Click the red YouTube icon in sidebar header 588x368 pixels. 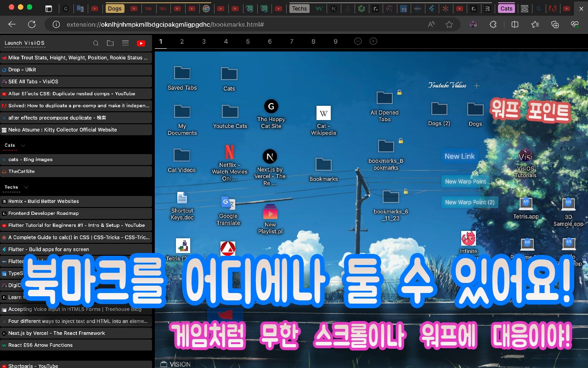coord(141,43)
